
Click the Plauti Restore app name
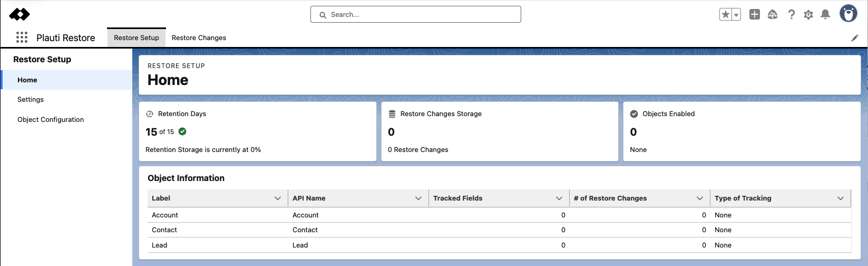66,38
